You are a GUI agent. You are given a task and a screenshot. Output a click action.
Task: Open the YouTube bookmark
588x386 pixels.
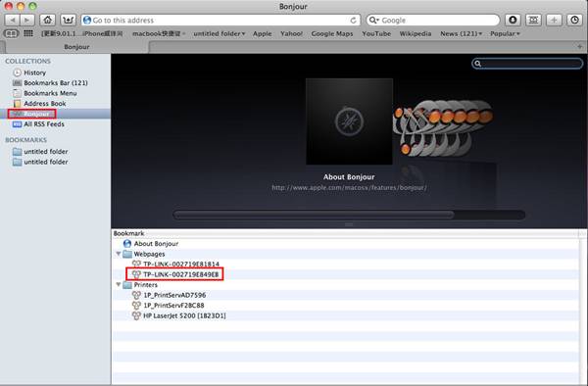tap(376, 33)
